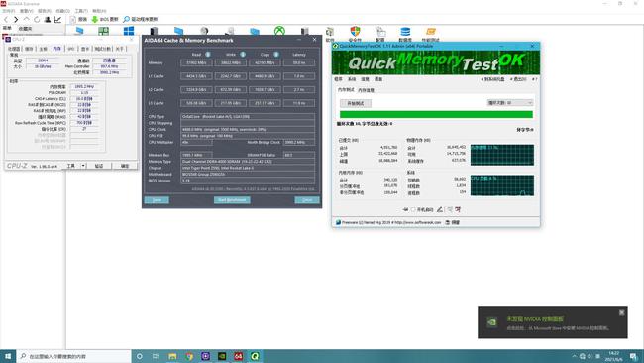
Task: Click the AIDA64 forward navigation arrow
Action: click(x=16, y=19)
